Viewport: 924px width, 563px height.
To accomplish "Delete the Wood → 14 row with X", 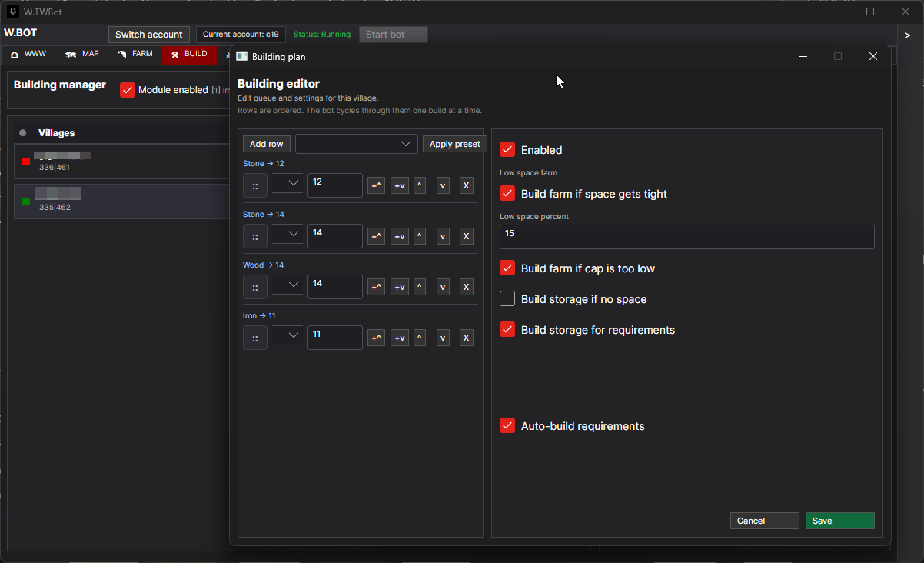I will coord(466,287).
